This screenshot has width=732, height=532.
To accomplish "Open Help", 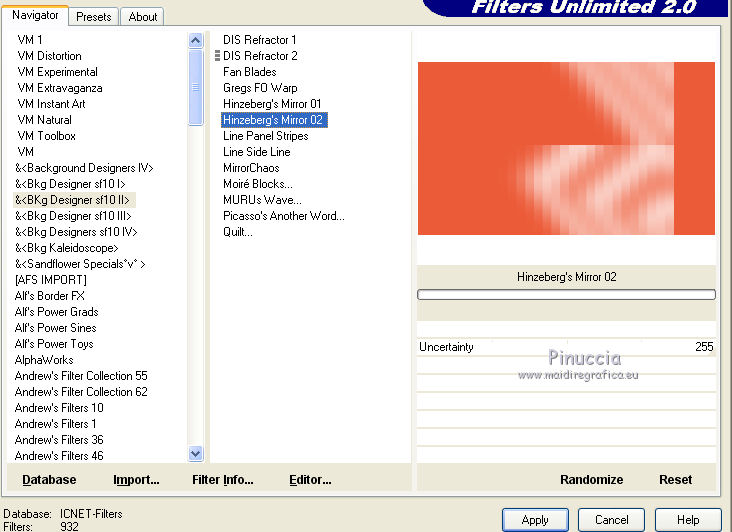I will coord(688,520).
